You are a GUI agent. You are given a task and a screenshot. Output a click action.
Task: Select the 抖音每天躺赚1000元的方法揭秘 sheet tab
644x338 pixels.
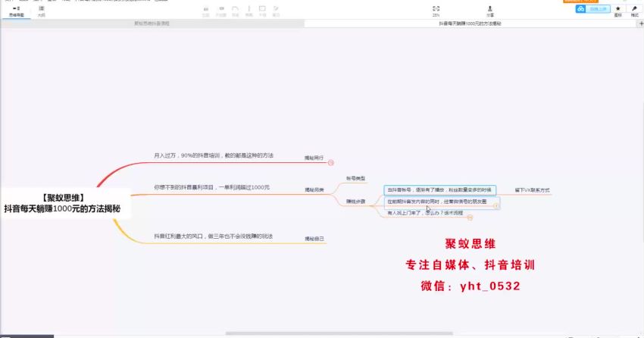pyautogui.click(x=470, y=23)
